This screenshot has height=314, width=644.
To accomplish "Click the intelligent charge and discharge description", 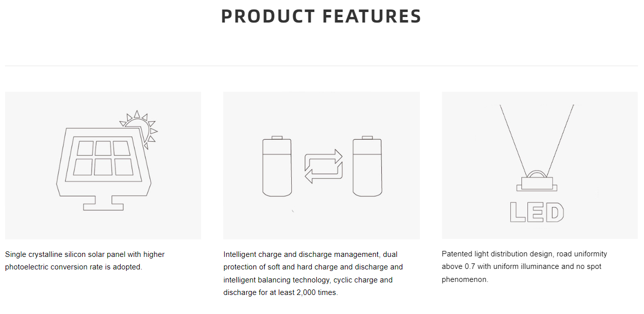I will [313, 273].
